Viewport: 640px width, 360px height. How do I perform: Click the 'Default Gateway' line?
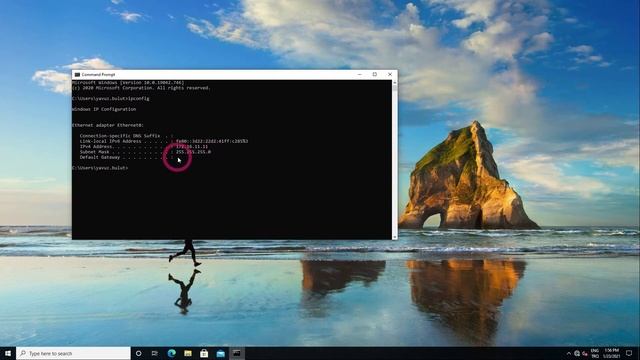coord(126,157)
